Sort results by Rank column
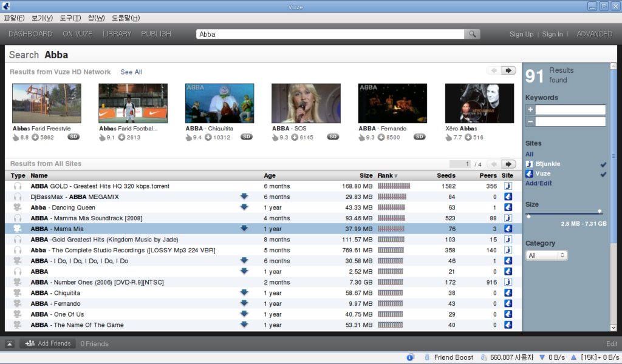 [387, 175]
